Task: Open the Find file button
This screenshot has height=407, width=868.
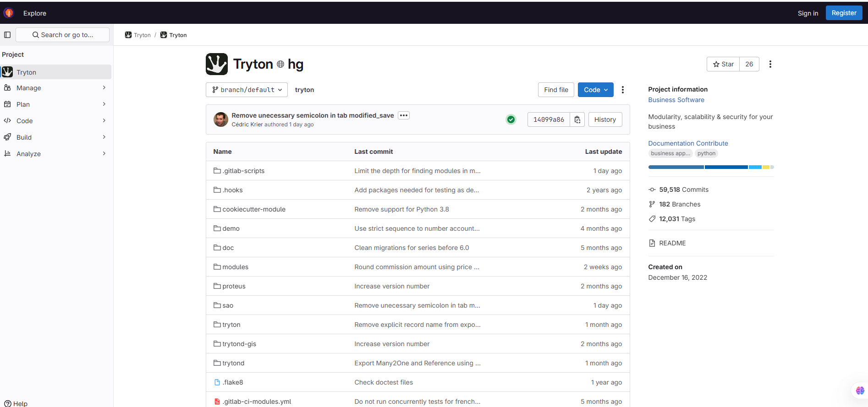Action: tap(556, 90)
